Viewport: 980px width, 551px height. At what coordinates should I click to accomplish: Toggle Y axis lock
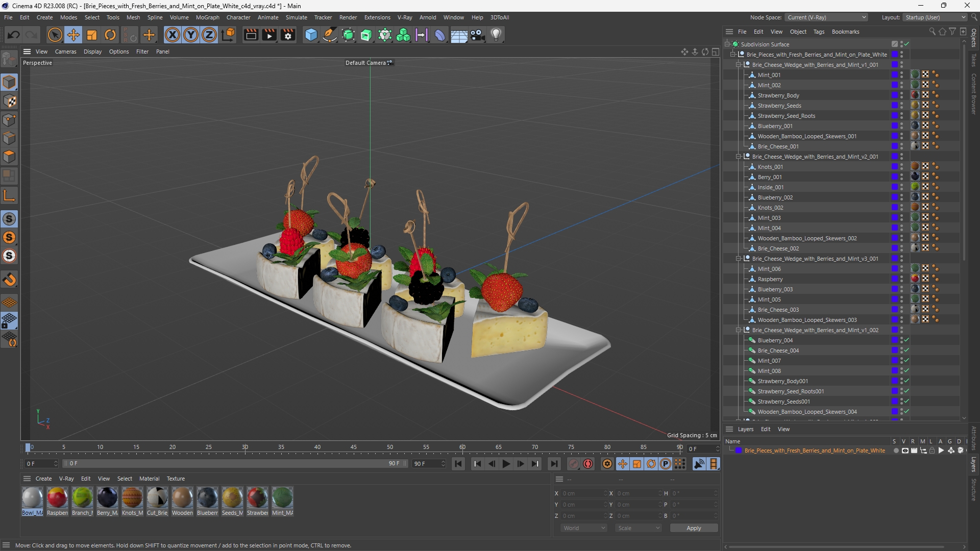point(191,35)
